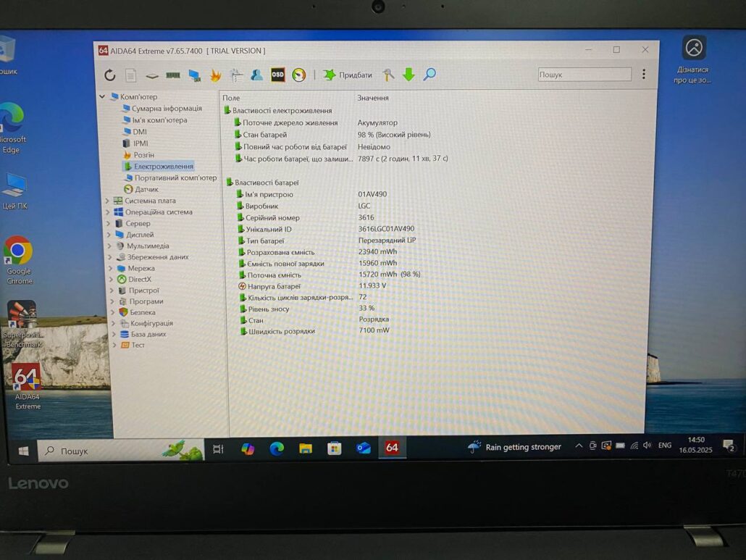Click the green memory chip toolbar icon
746x560 pixels.
(x=172, y=75)
